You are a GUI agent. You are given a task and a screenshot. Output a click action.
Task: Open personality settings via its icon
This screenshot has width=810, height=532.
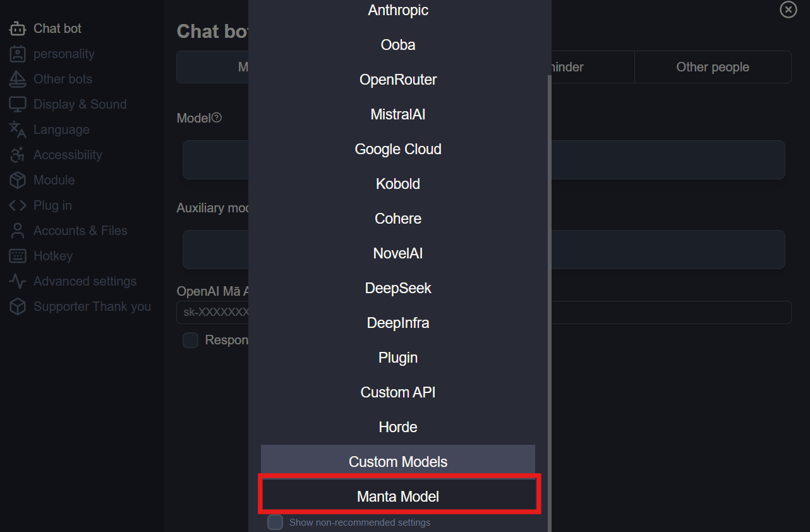[x=17, y=54]
